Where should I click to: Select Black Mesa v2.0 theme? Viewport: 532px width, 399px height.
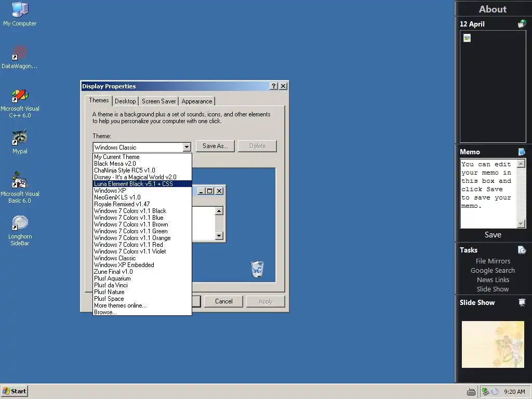tap(142, 164)
